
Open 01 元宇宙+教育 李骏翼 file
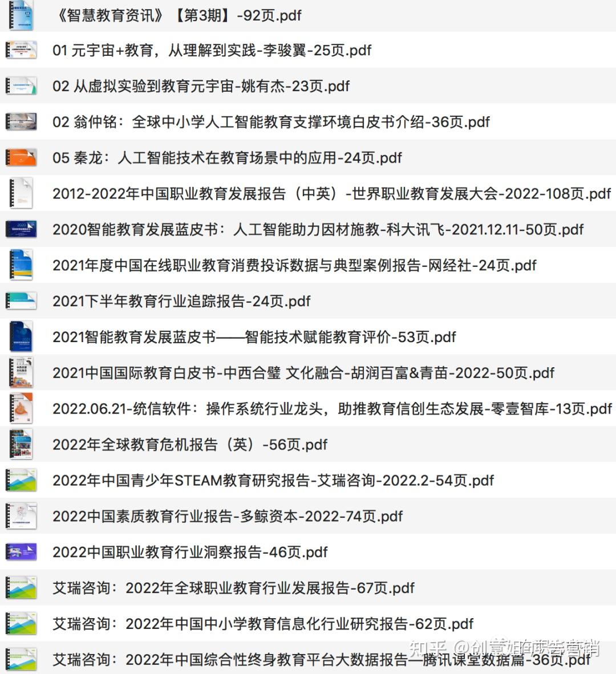(x=212, y=50)
